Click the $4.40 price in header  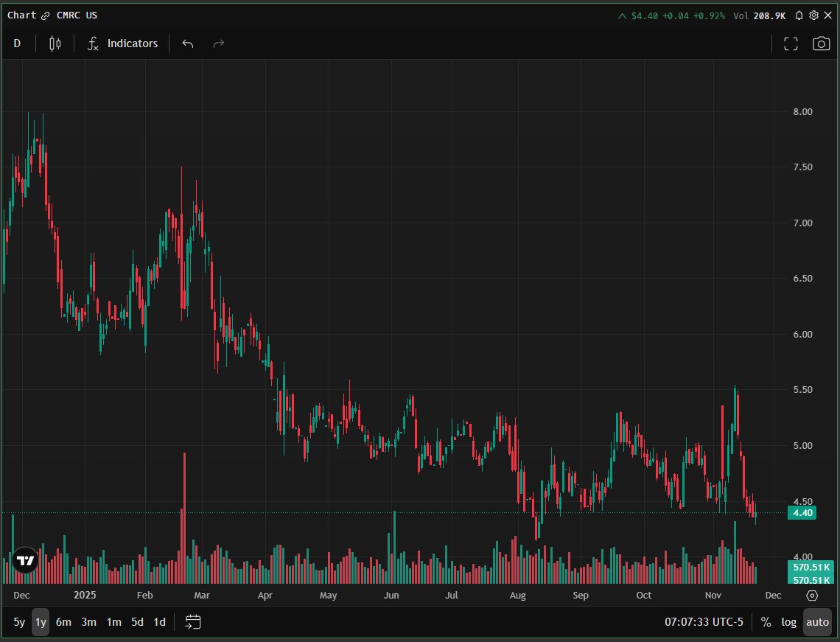[645, 15]
